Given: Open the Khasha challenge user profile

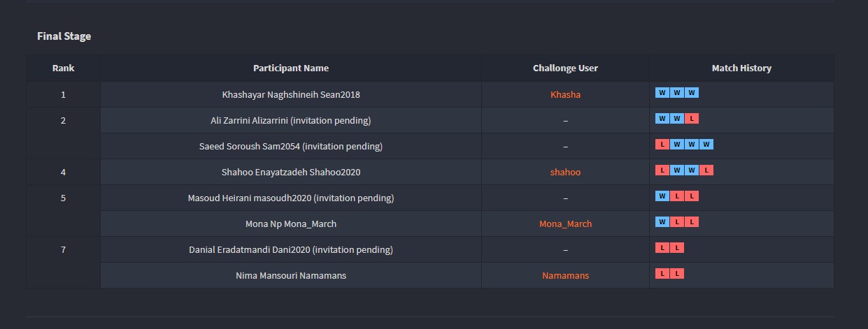Looking at the screenshot, I should pyautogui.click(x=565, y=95).
